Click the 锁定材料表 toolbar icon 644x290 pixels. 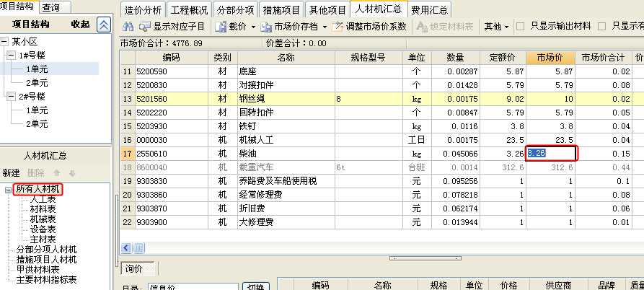click(x=423, y=27)
